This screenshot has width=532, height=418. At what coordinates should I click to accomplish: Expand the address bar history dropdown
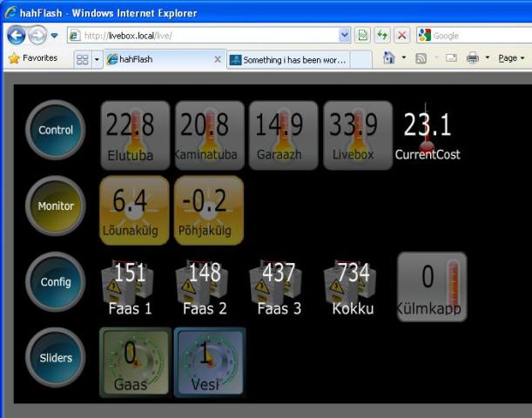(x=345, y=35)
